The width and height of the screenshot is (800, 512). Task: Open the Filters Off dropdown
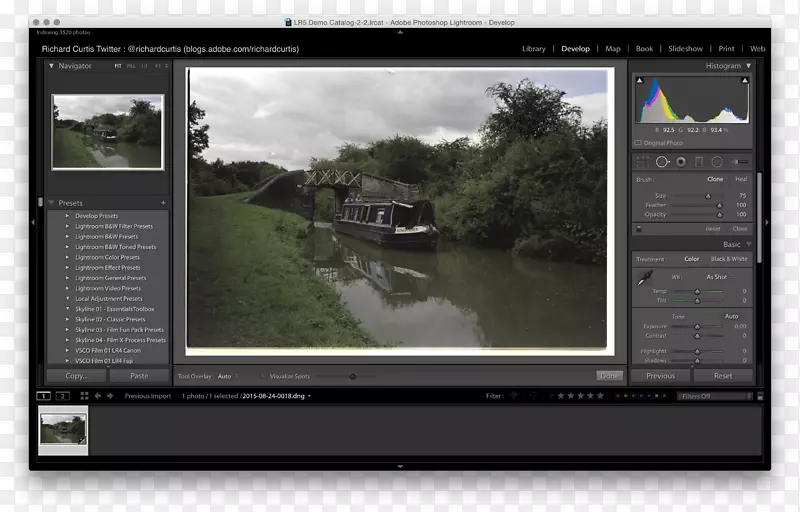click(715, 396)
